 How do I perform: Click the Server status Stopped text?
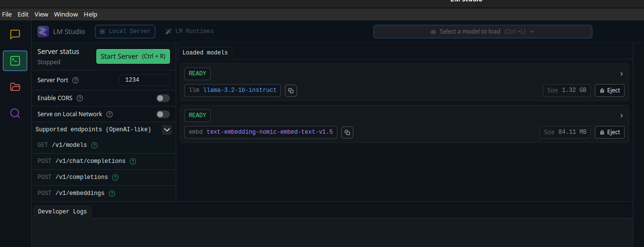coord(49,62)
